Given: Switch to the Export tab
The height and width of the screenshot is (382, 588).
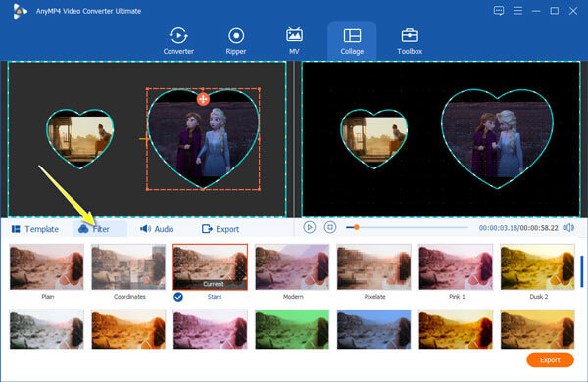Looking at the screenshot, I should [x=220, y=229].
